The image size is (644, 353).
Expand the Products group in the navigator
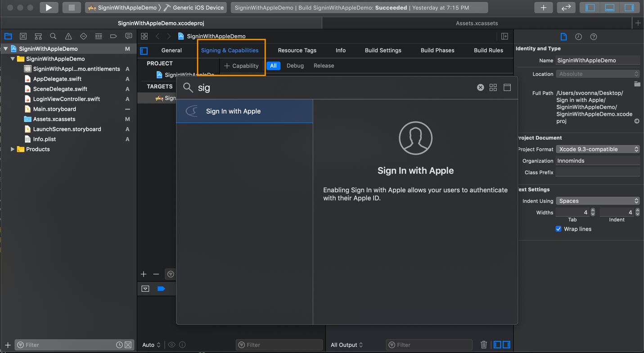coord(13,149)
